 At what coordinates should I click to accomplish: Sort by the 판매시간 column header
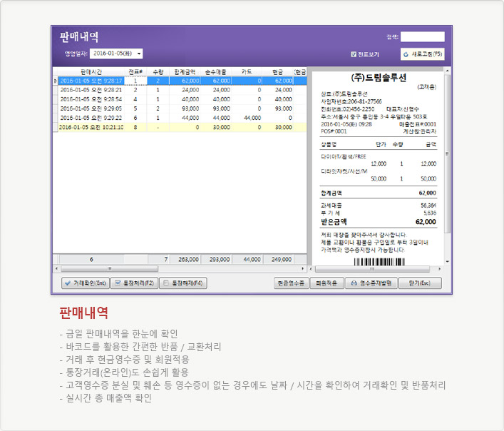91,72
